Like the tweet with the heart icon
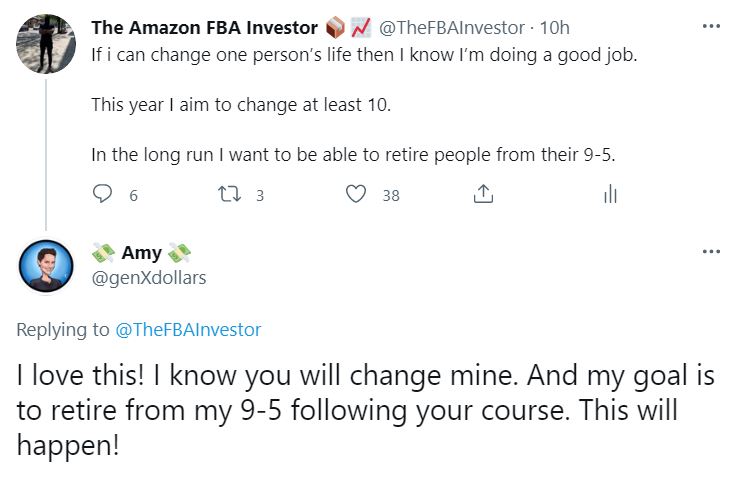This screenshot has width=740, height=482. [x=356, y=195]
